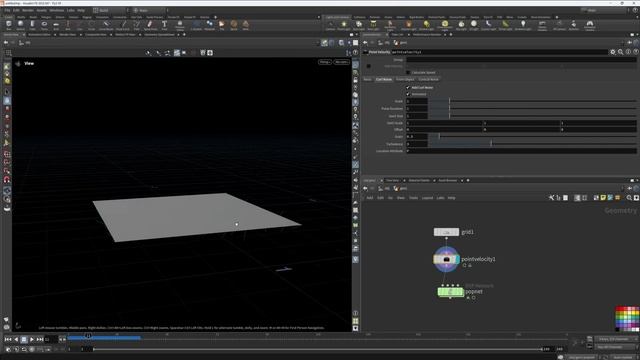The width and height of the screenshot is (640, 360).
Task: Select the pointvelocity1 node
Action: pyautogui.click(x=446, y=259)
